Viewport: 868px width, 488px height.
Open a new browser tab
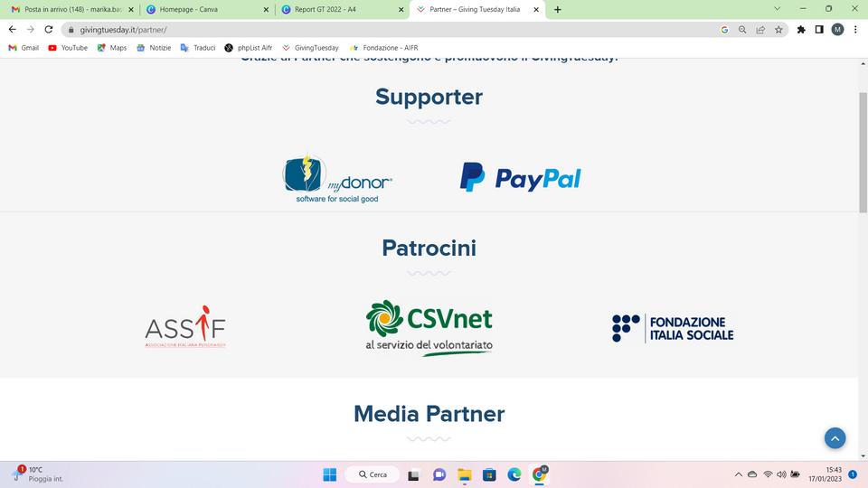tap(558, 9)
